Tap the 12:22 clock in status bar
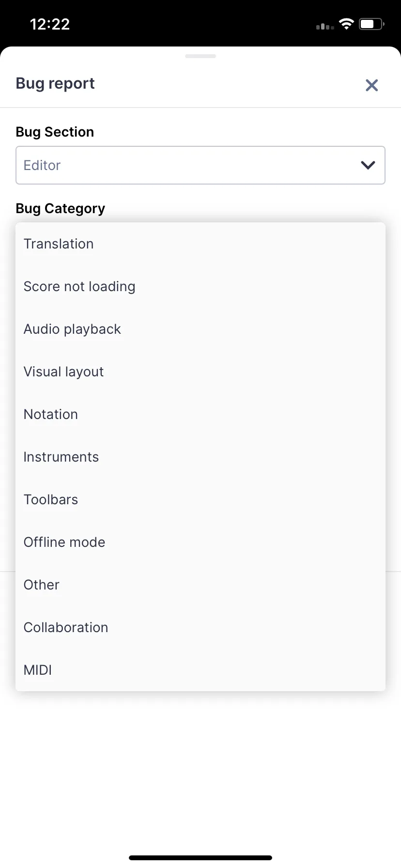401x868 pixels. click(50, 24)
